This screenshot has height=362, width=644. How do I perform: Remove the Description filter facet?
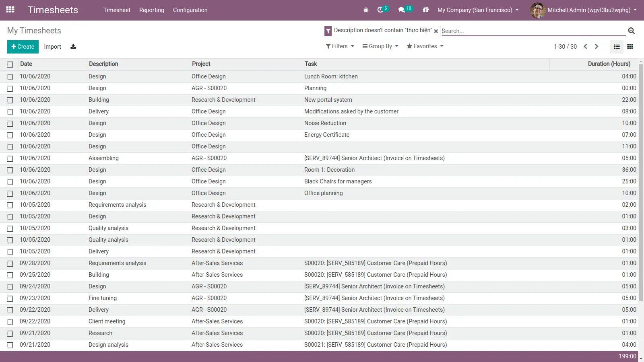pyautogui.click(x=436, y=31)
